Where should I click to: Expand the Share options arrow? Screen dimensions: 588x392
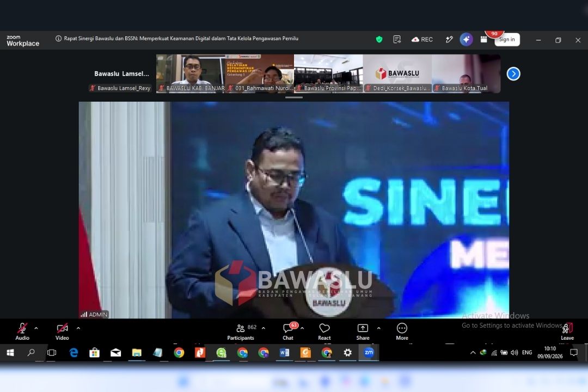coord(379,328)
